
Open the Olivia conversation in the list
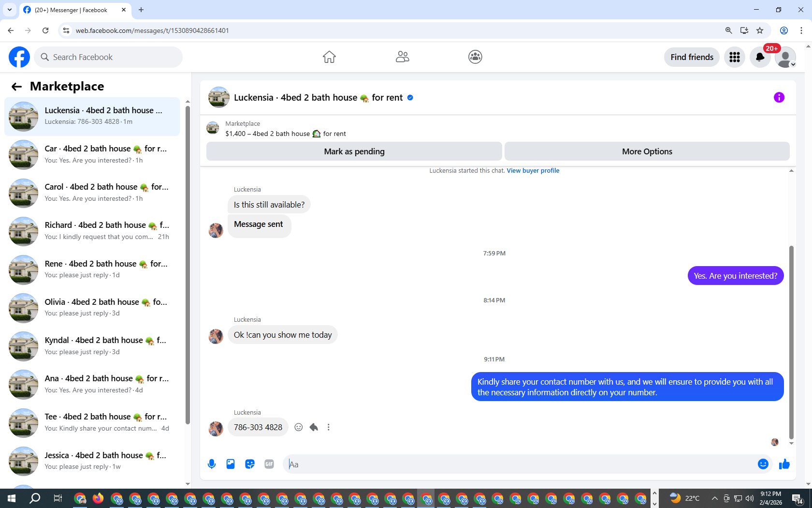[x=92, y=308]
